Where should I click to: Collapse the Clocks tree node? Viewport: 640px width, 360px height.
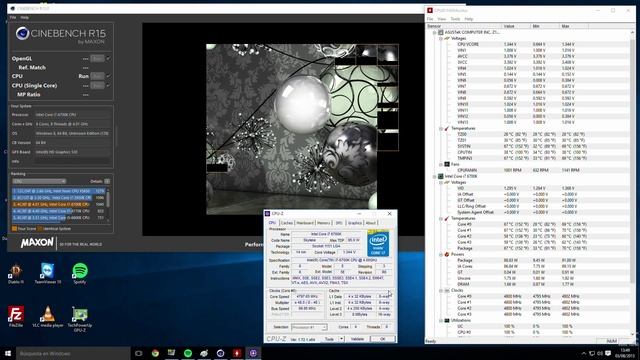point(441,291)
